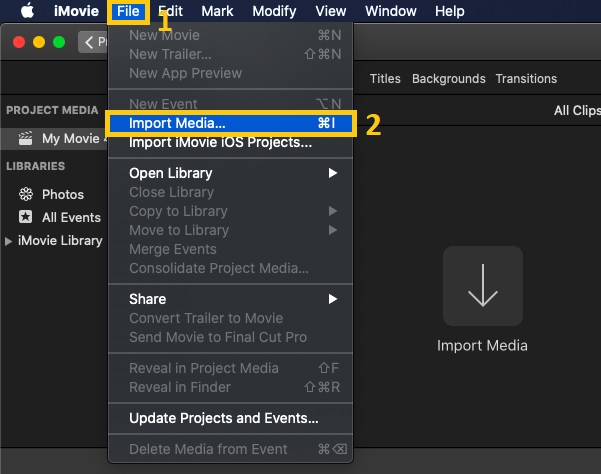Switch to the Transitions tab
Image resolution: width=601 pixels, height=474 pixels.
526,79
